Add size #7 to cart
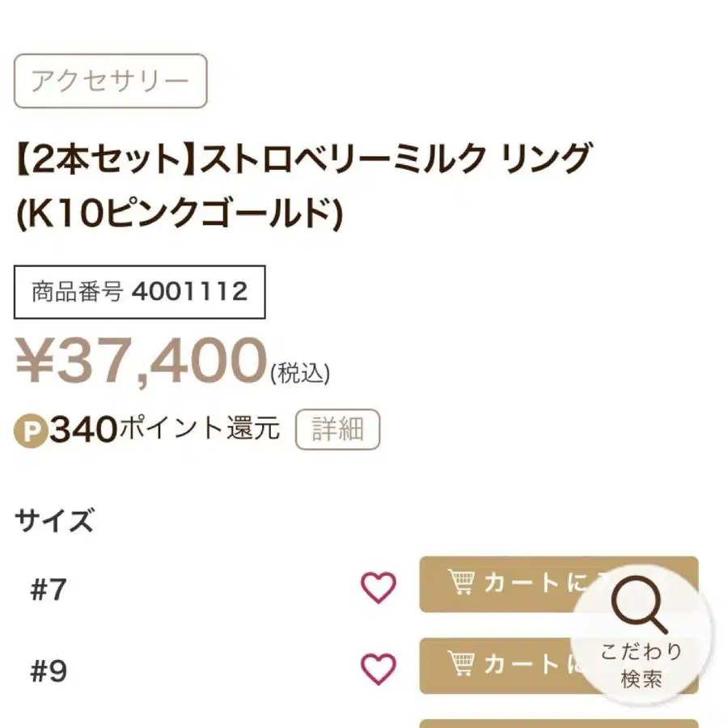Image resolution: width=728 pixels, height=728 pixels. tap(559, 584)
